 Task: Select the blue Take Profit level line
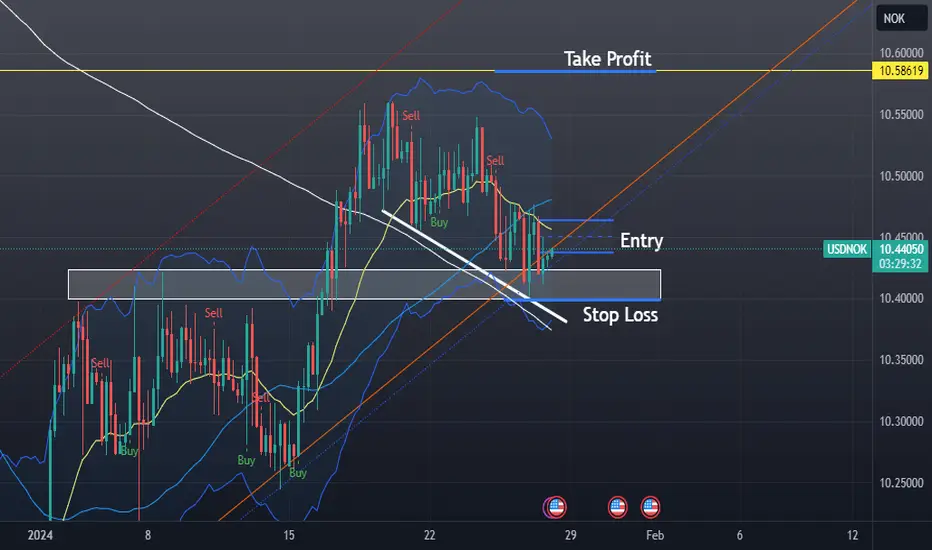coord(575,71)
